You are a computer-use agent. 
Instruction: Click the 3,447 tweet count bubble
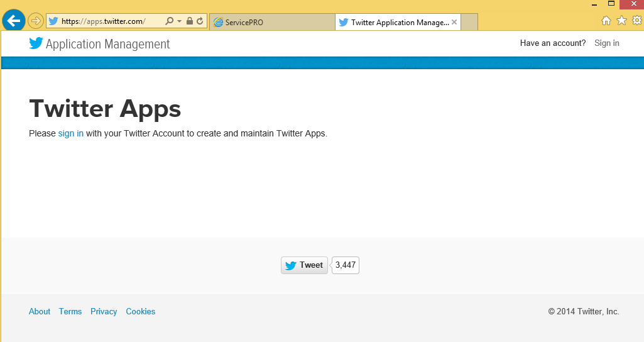click(346, 265)
